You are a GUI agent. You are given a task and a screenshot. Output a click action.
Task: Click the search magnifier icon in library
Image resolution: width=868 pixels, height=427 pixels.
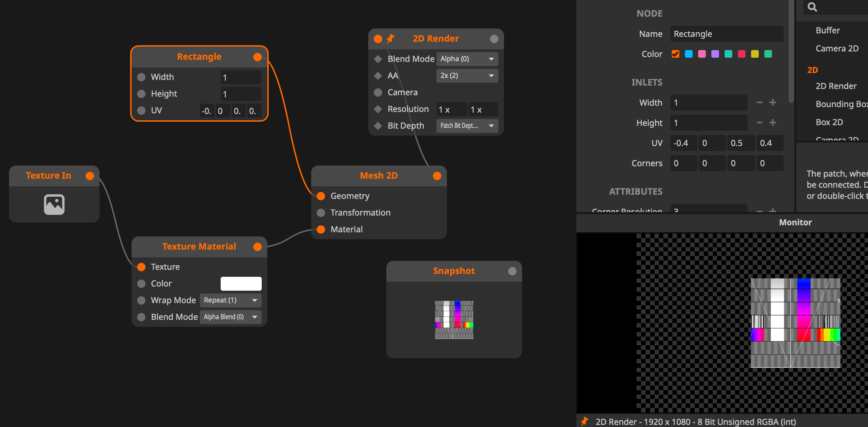[812, 7]
